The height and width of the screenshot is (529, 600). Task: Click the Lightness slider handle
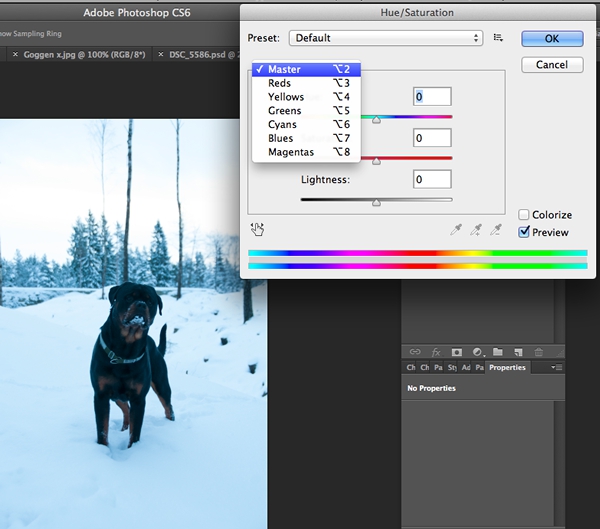(x=376, y=202)
